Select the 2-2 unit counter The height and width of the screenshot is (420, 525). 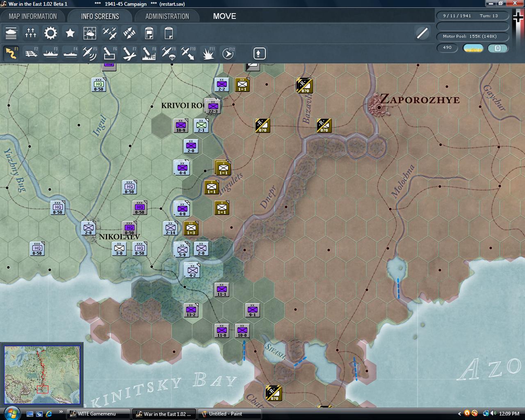[222, 84]
